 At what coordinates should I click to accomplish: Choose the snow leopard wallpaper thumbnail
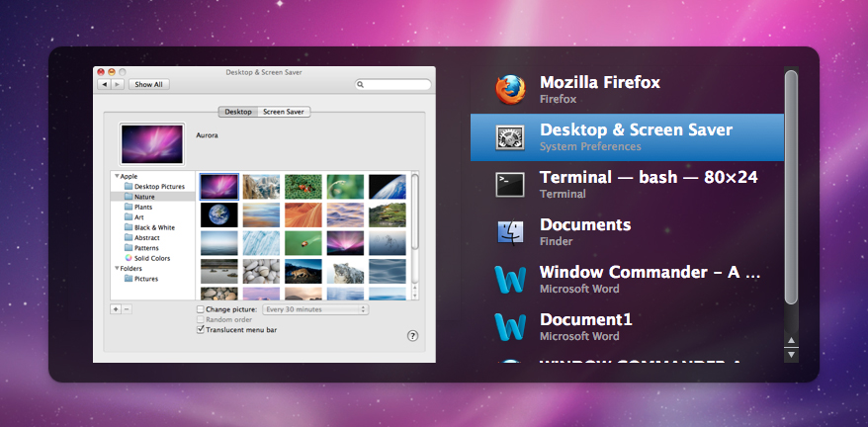pyautogui.click(x=345, y=272)
